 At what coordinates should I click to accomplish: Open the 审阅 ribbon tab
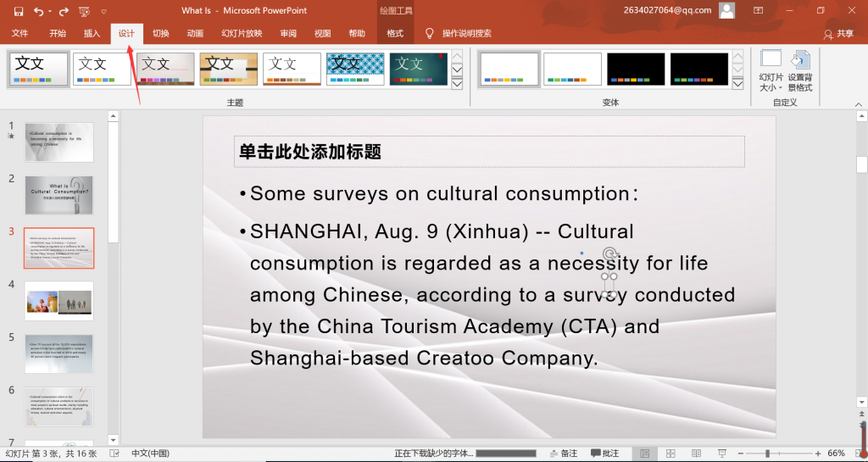point(288,33)
